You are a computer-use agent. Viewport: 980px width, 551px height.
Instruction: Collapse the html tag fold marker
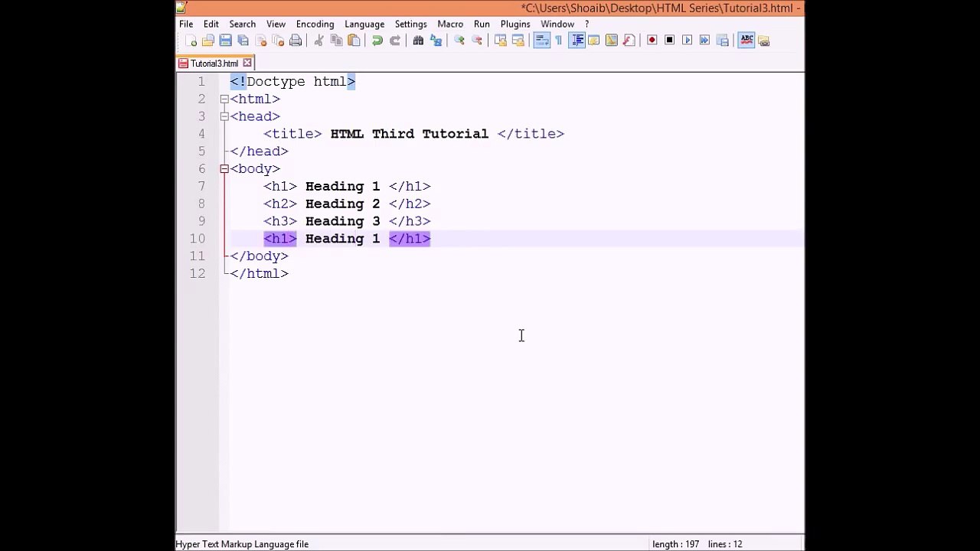click(224, 99)
